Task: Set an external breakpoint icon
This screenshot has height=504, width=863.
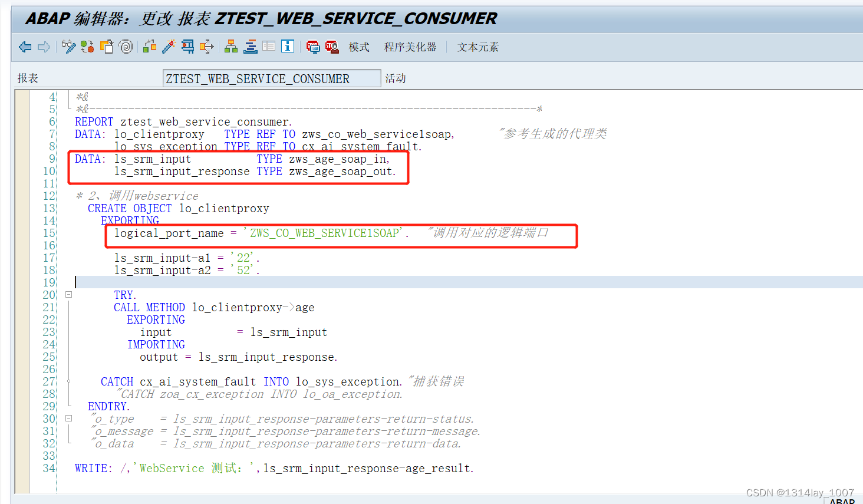Action: (332, 47)
